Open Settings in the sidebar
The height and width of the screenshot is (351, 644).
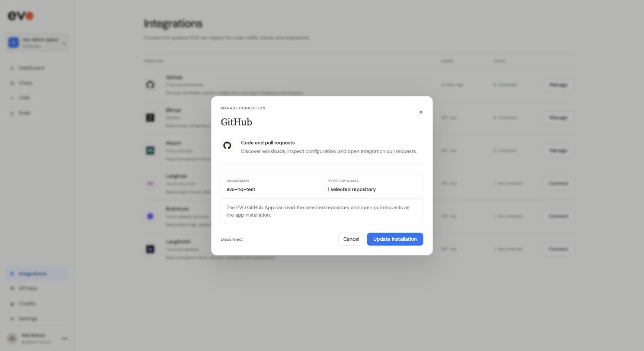pyautogui.click(x=37, y=319)
